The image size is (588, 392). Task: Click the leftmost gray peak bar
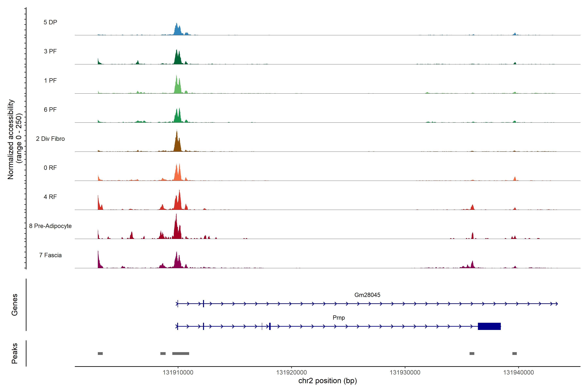click(100, 353)
